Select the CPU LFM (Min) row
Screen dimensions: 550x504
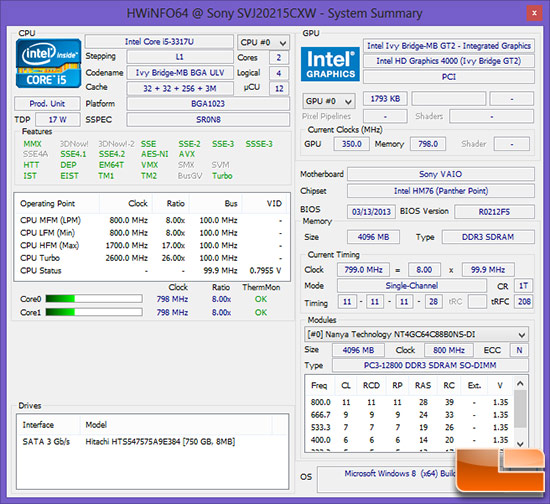point(152,233)
